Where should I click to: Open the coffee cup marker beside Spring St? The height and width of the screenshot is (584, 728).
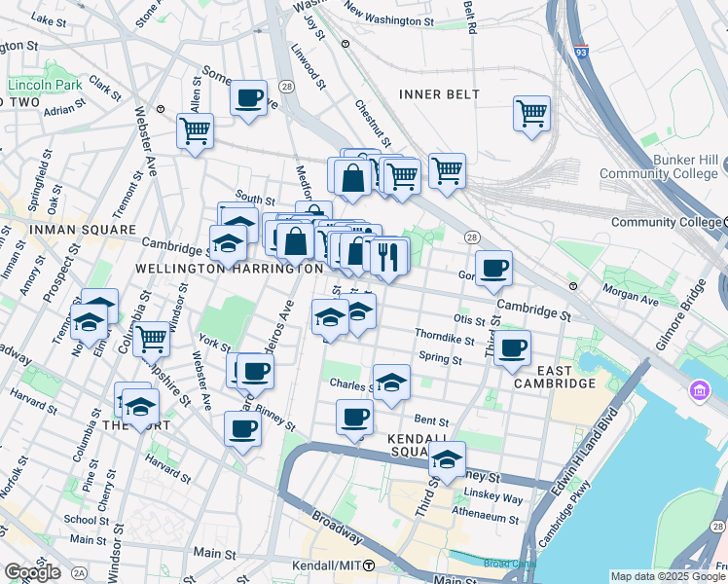click(512, 347)
